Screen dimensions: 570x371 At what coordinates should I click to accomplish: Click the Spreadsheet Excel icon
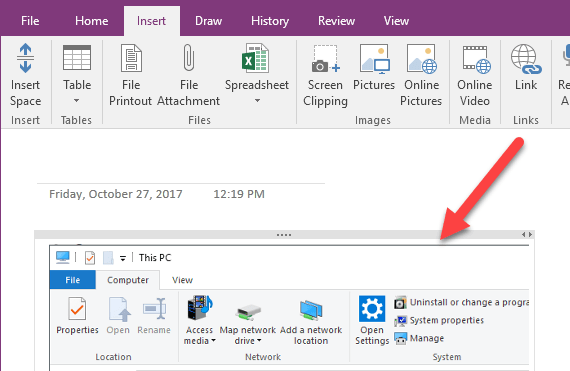(x=256, y=58)
